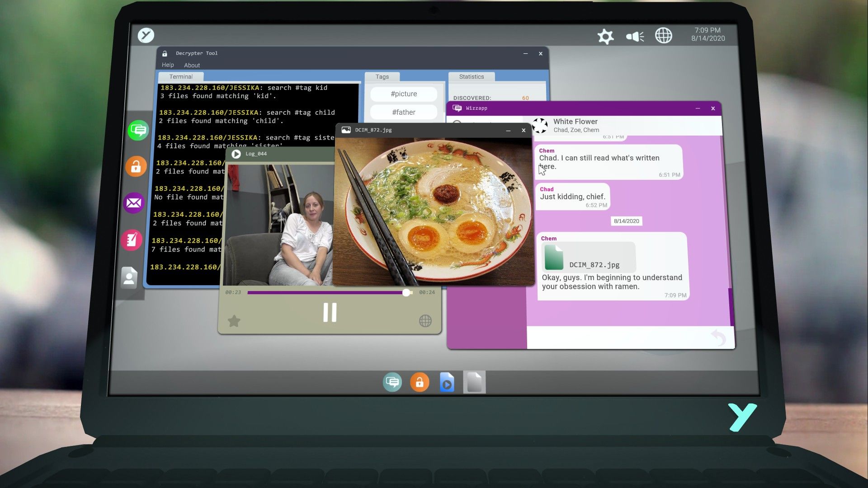Click the #picture tag
This screenshot has width=868, height=488.
(x=404, y=94)
